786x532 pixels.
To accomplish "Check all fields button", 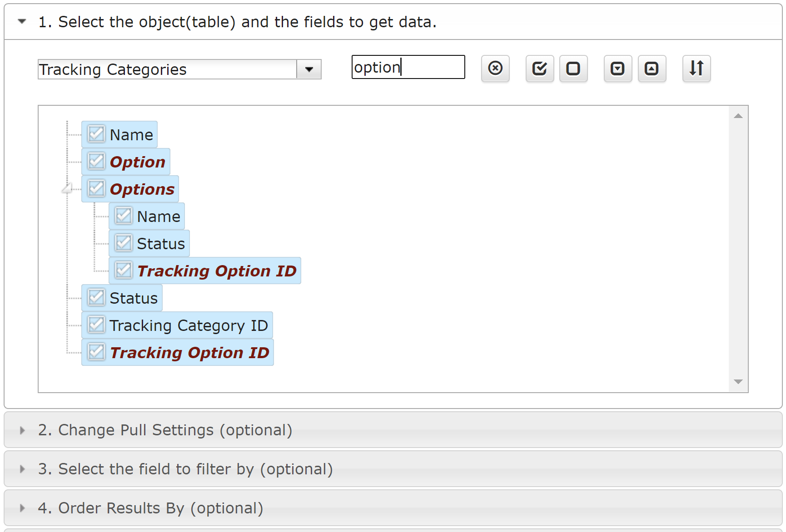I will tap(539, 69).
